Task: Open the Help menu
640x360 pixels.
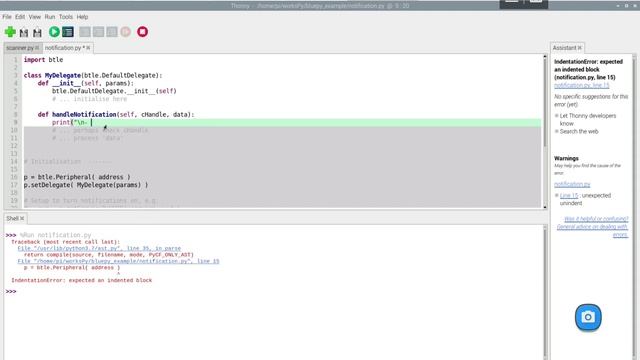Action: click(82, 17)
